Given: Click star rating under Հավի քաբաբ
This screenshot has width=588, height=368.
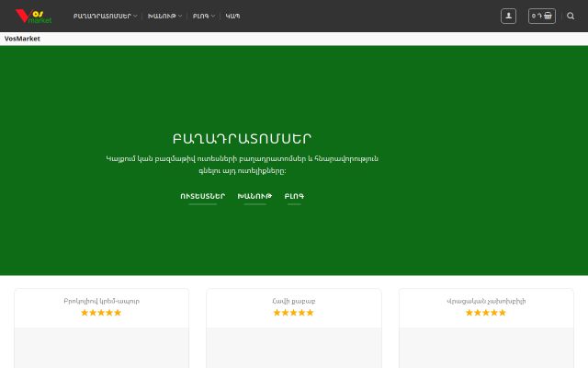Looking at the screenshot, I should 294,313.
